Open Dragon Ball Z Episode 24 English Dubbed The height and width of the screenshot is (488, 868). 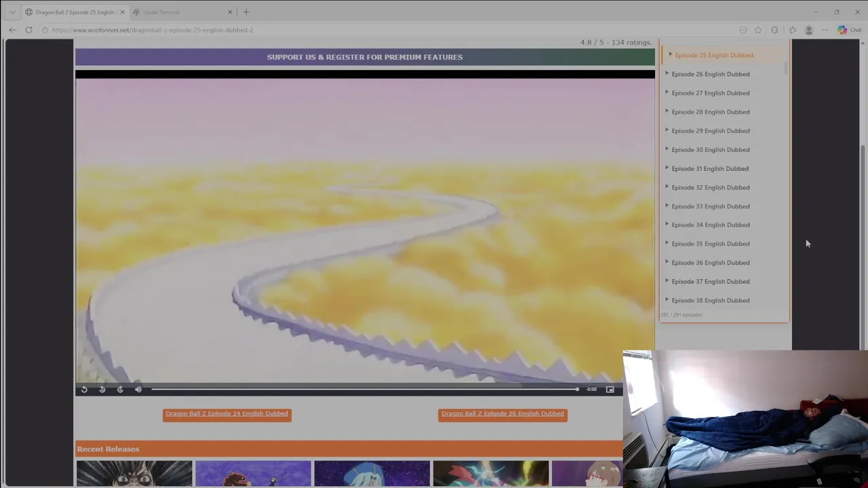[x=227, y=414]
